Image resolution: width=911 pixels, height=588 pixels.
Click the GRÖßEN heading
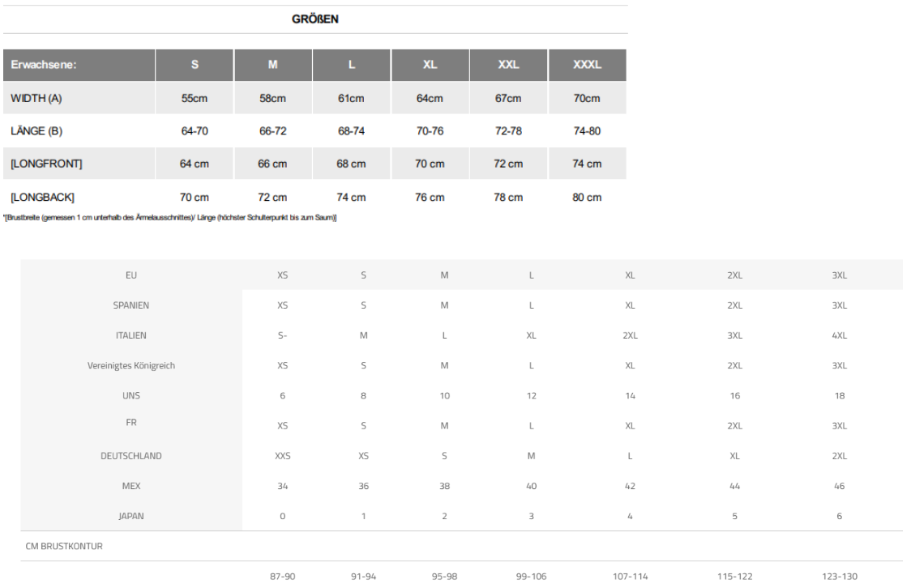(x=315, y=19)
